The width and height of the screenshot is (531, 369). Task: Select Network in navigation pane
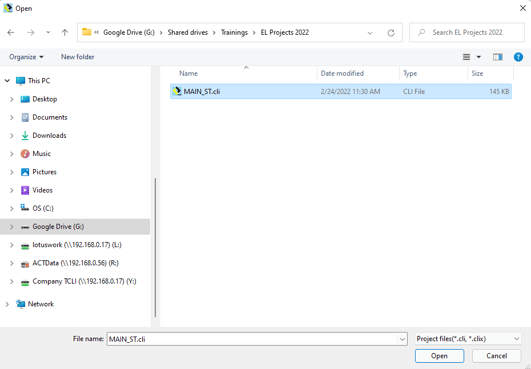pyautogui.click(x=41, y=304)
